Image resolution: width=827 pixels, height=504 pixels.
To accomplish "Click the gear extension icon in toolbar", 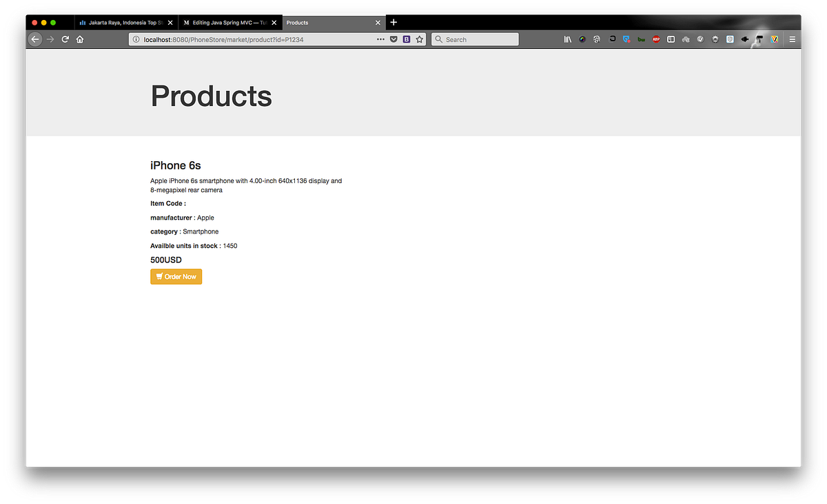I will click(x=715, y=39).
